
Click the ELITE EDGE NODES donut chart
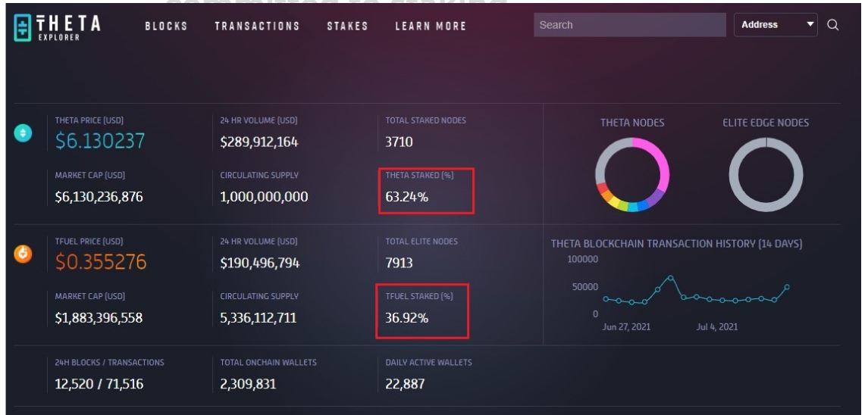tap(766, 175)
